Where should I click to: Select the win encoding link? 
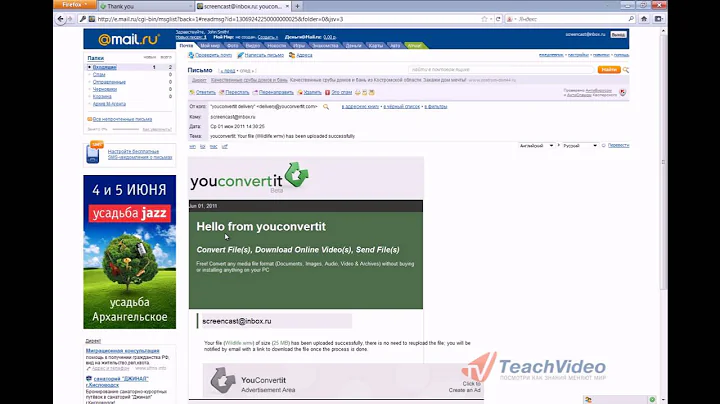point(192,146)
